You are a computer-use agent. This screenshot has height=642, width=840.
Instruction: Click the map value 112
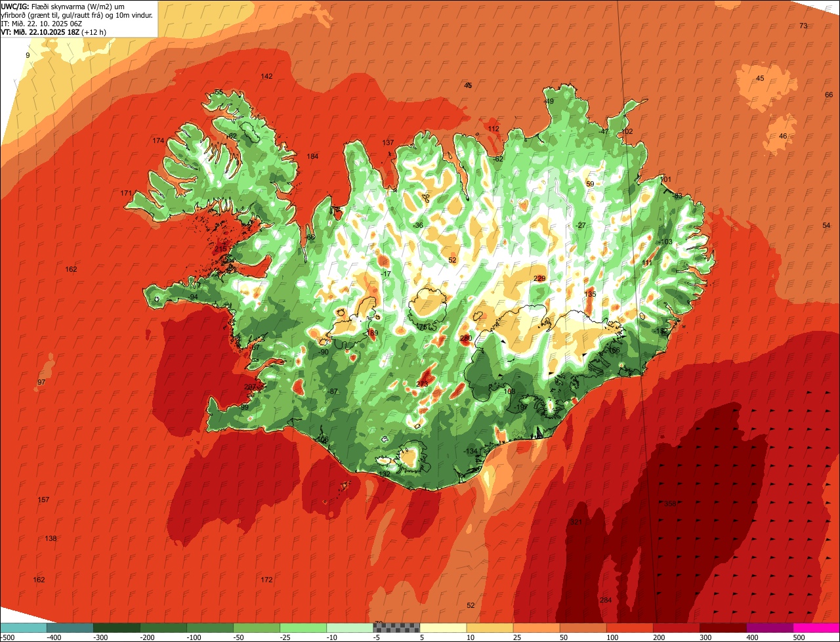point(493,129)
